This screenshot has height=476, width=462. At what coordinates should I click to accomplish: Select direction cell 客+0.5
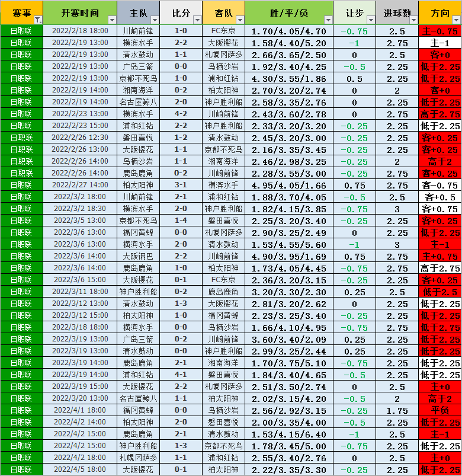(x=440, y=197)
